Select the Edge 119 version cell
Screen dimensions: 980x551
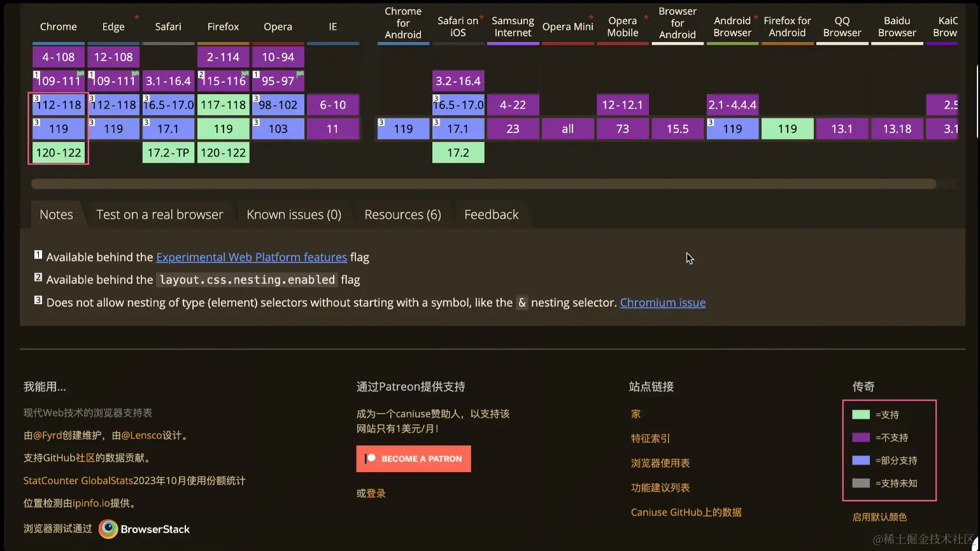(113, 129)
